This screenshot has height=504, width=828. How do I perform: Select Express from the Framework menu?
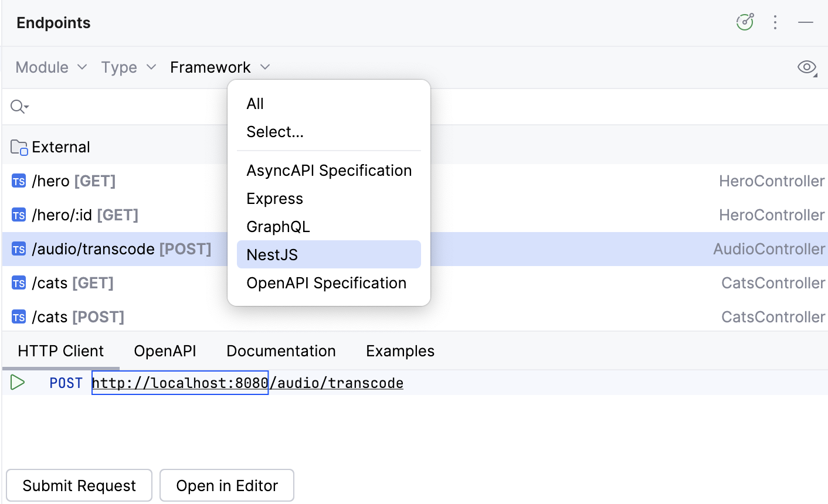click(274, 198)
